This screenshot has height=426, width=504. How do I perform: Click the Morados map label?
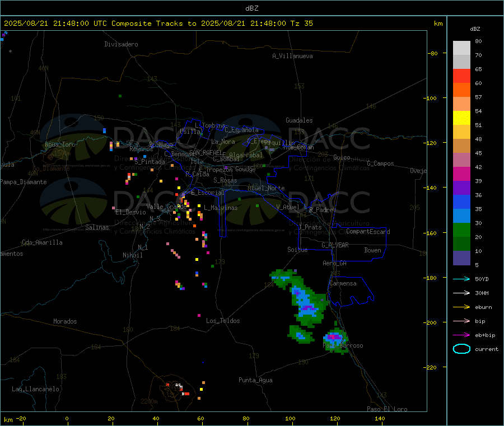[65, 321]
